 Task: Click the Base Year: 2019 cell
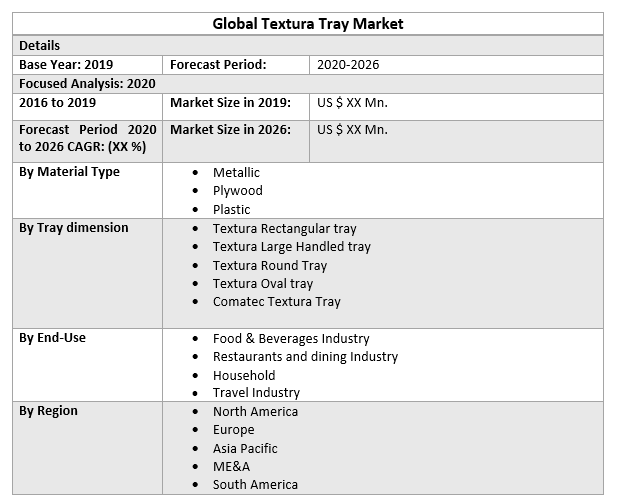coord(66,65)
